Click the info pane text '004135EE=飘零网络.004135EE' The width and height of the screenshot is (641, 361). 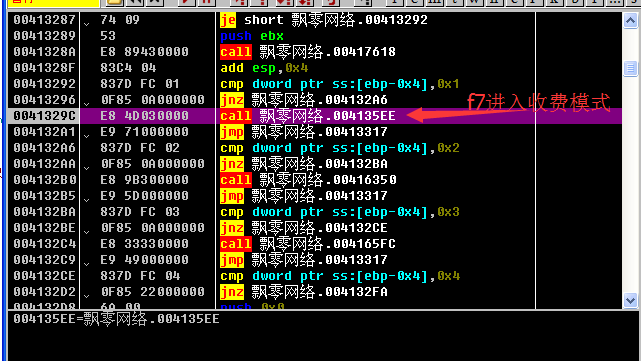point(116,318)
